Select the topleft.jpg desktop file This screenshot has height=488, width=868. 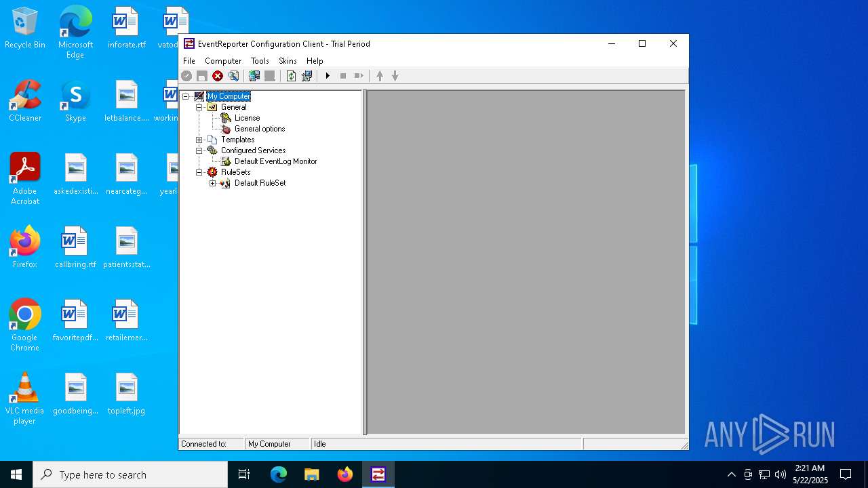tap(126, 394)
